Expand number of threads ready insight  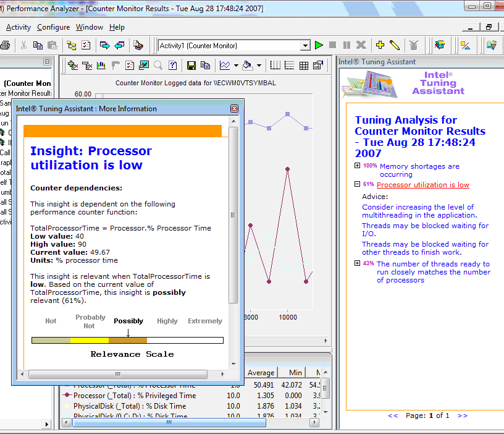[x=357, y=263]
